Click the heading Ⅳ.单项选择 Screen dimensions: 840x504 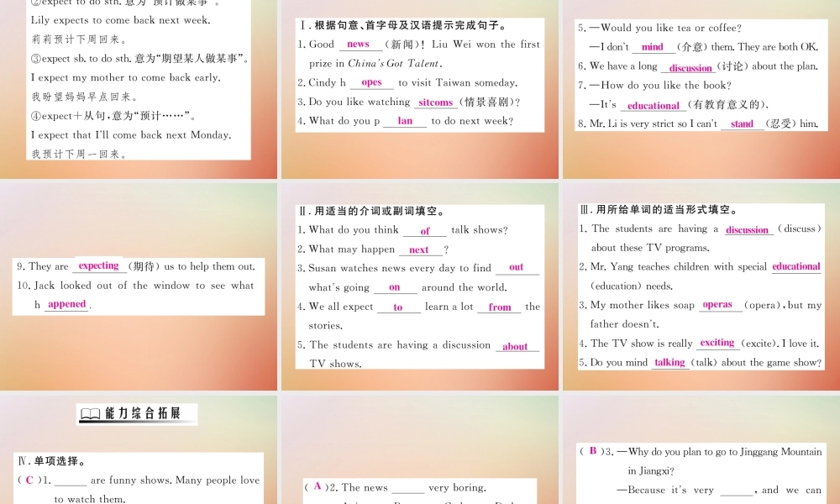coord(52,461)
